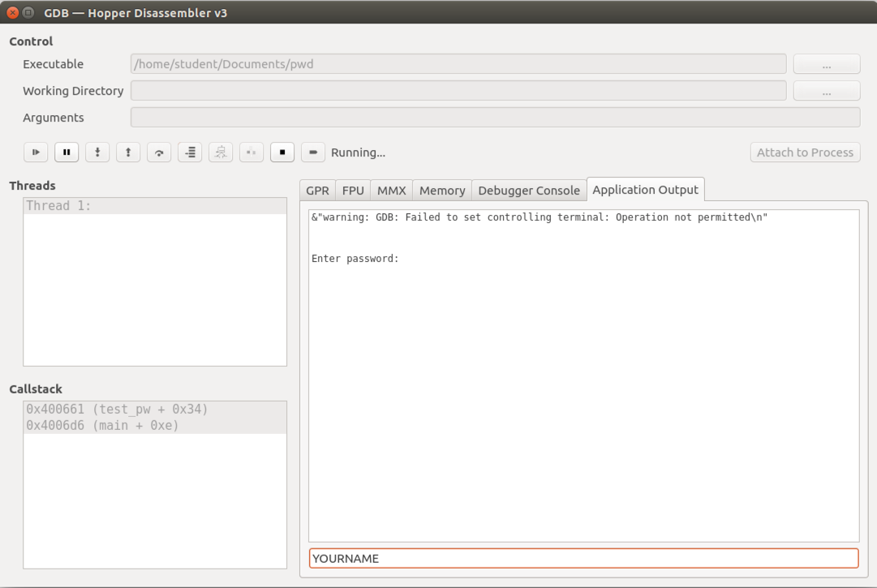Image resolution: width=877 pixels, height=588 pixels.
Task: Stop the debugged process with square button
Action: tap(282, 152)
